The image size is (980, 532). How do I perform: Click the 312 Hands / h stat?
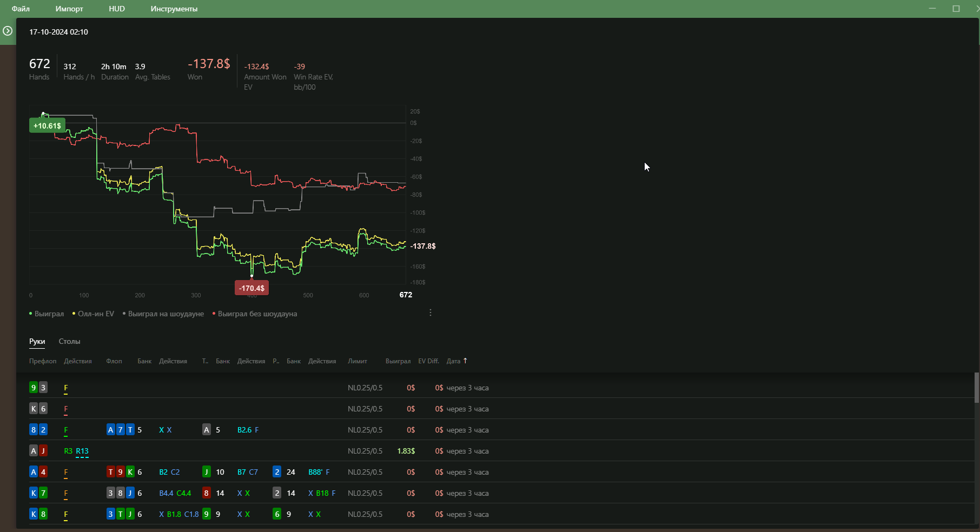[x=79, y=71]
